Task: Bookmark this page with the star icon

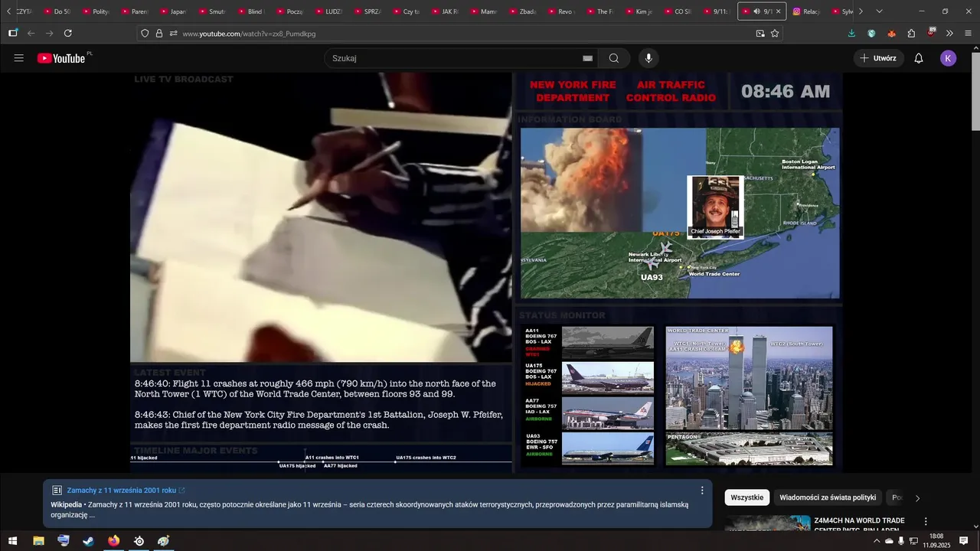Action: 775,34
